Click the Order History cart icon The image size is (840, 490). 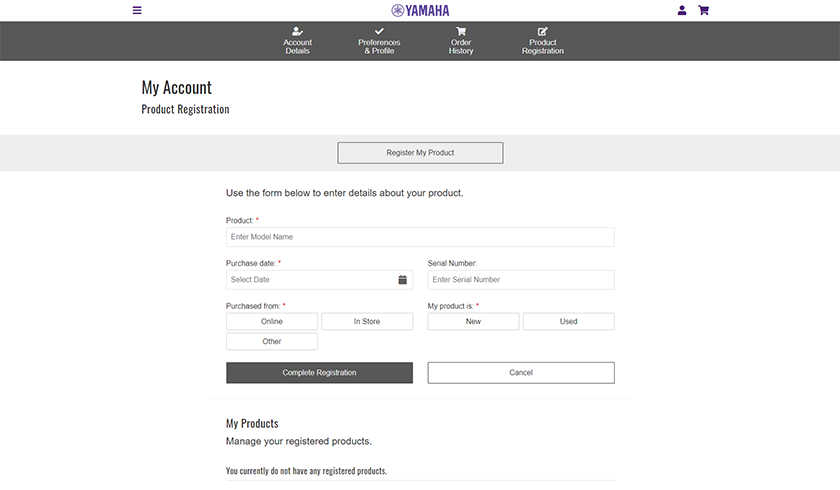461,32
